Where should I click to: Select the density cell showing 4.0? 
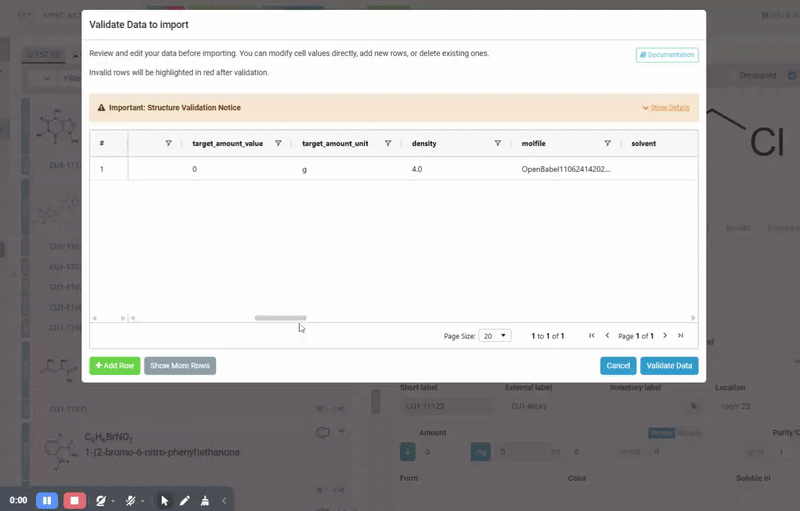[456, 169]
